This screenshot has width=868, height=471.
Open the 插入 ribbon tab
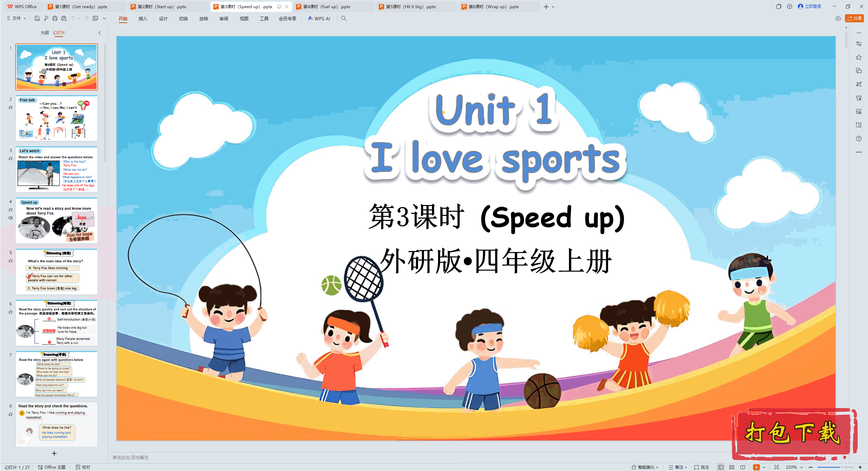pos(143,19)
